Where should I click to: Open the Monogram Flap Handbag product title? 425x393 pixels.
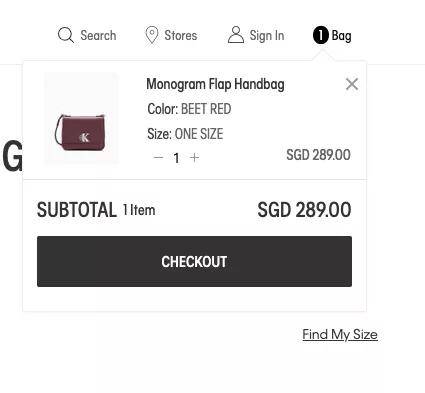215,84
